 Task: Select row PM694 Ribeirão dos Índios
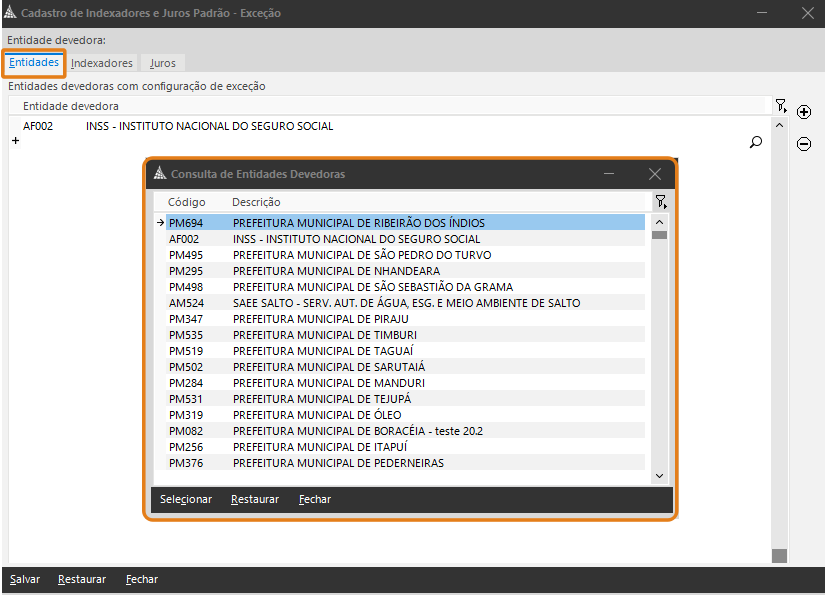pos(405,223)
